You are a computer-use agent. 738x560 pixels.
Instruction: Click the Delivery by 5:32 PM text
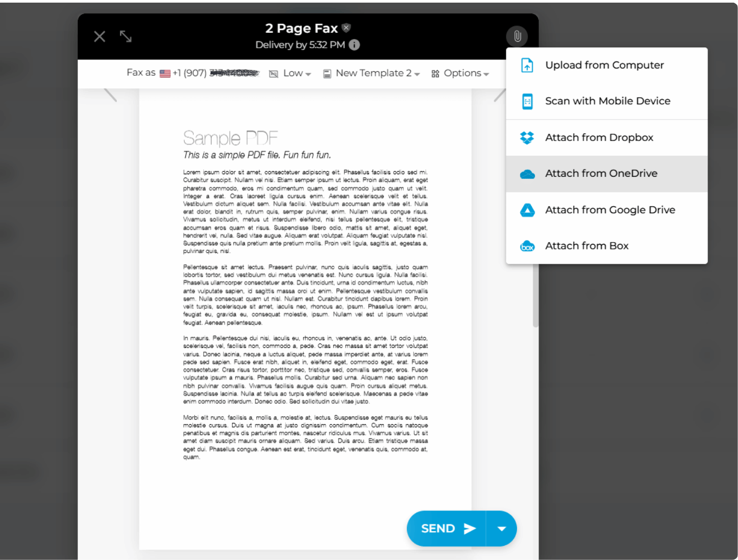tap(300, 45)
